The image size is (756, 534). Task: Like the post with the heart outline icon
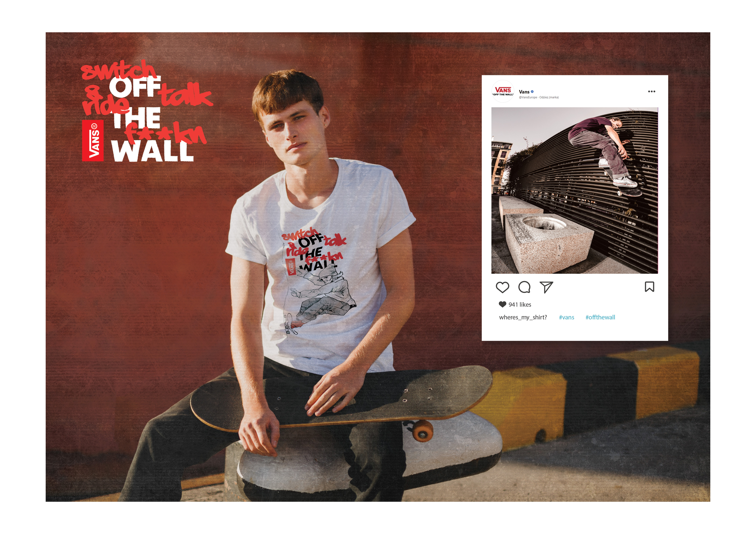[x=503, y=287]
